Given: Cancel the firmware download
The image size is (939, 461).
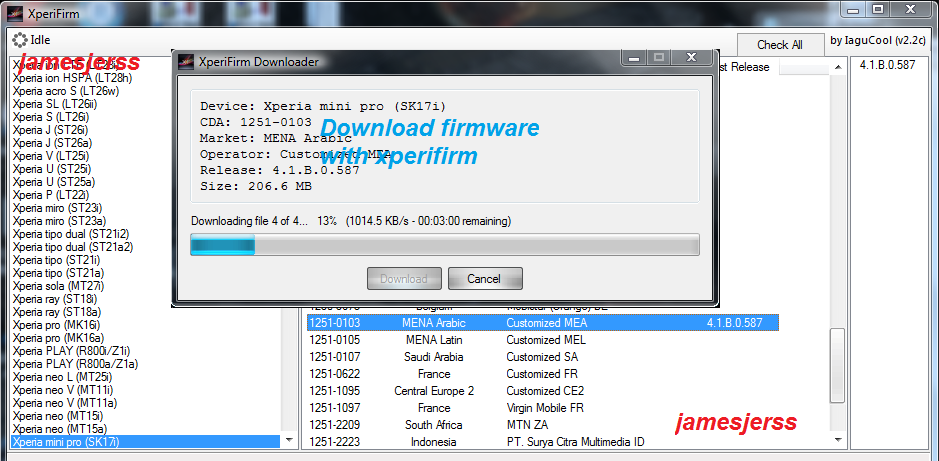Looking at the screenshot, I should [485, 278].
